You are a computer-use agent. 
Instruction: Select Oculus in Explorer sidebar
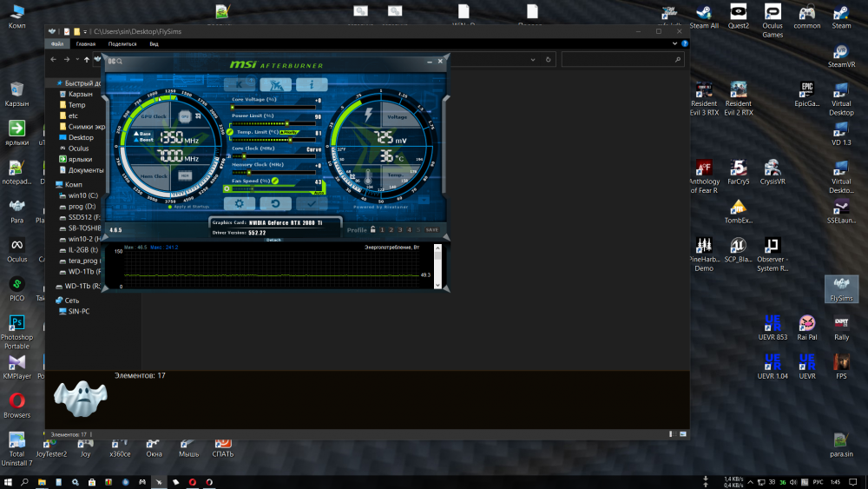(x=78, y=149)
